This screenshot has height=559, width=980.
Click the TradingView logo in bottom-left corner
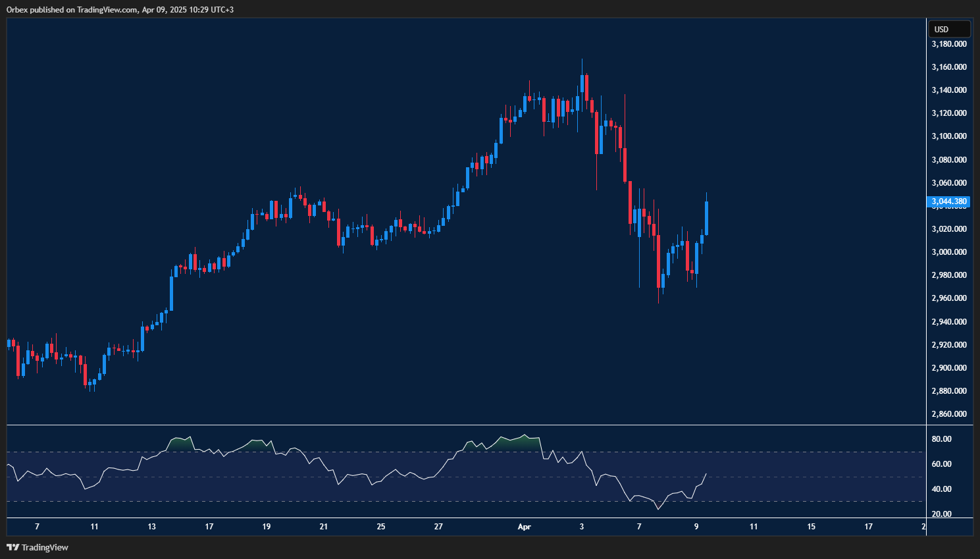(13, 547)
